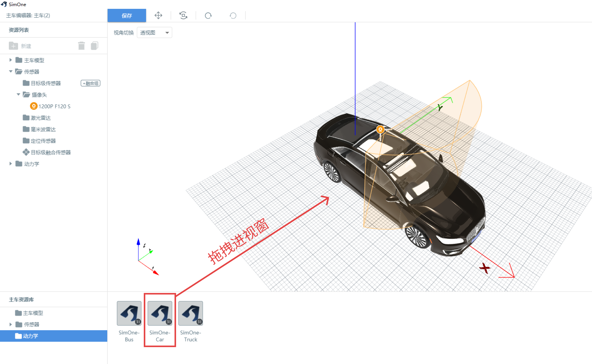592x364 pixels.
Task: Click the SimOne-Bus thumbnail
Action: pos(129,314)
